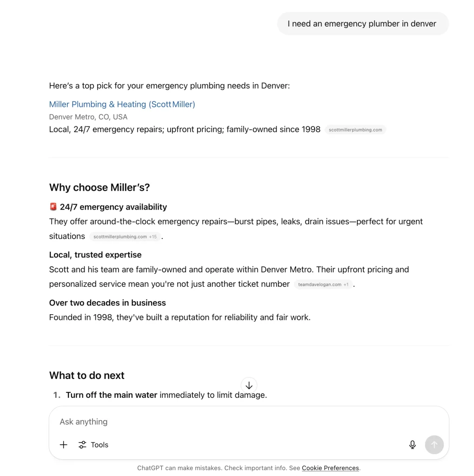Start voice dictation with microphone icon

412,445
